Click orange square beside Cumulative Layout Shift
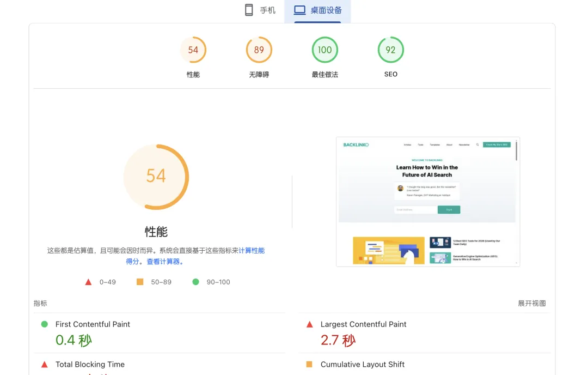Image resolution: width=588 pixels, height=375 pixels. pos(309,364)
